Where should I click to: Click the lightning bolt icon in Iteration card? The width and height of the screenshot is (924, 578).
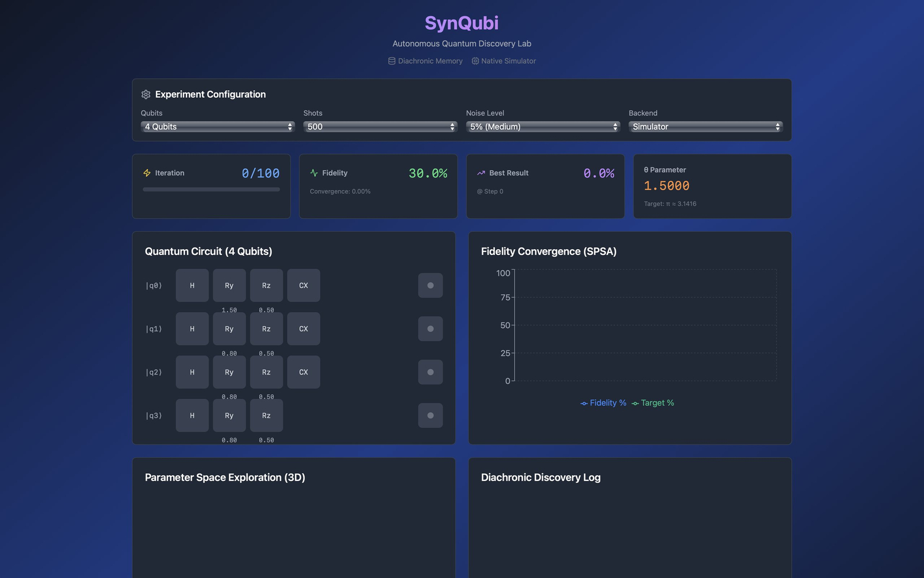pos(147,172)
